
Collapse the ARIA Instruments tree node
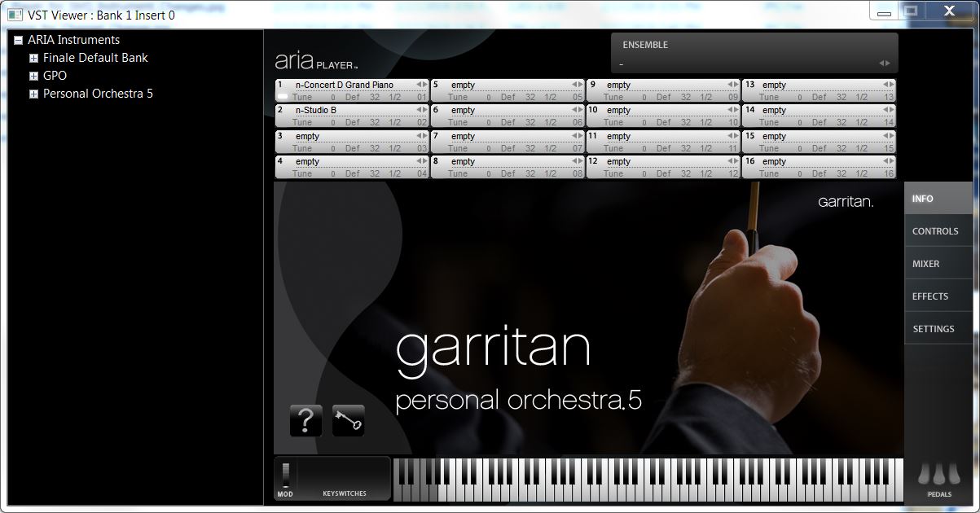[18, 40]
